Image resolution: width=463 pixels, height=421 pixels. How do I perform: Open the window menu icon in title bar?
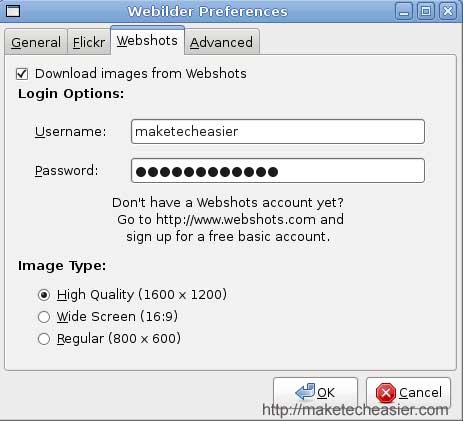coord(13,11)
